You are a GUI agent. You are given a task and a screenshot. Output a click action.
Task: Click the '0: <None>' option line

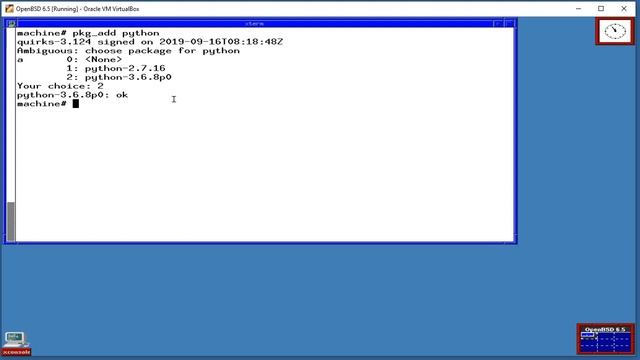94,60
